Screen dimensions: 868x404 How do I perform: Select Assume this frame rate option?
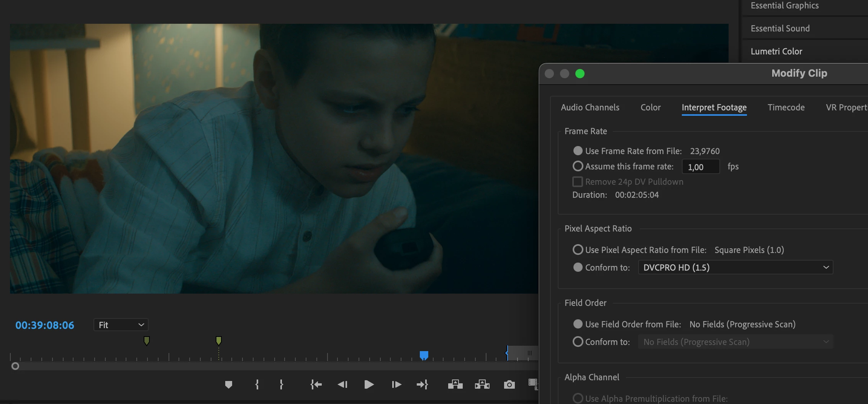pyautogui.click(x=578, y=166)
